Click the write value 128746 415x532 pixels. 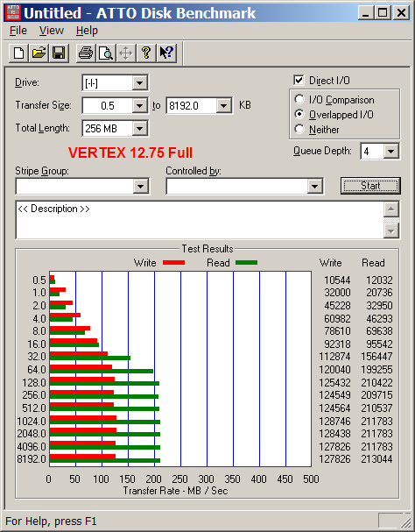[334, 421]
